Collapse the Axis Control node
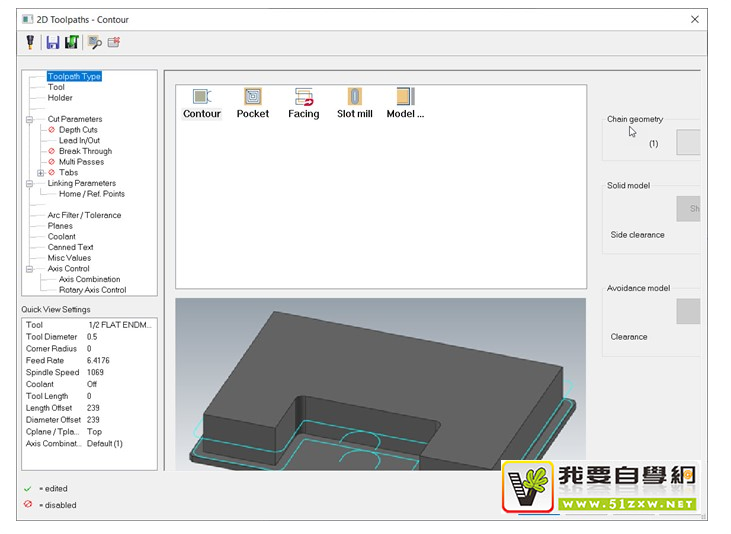This screenshot has height=534, width=731. click(29, 269)
